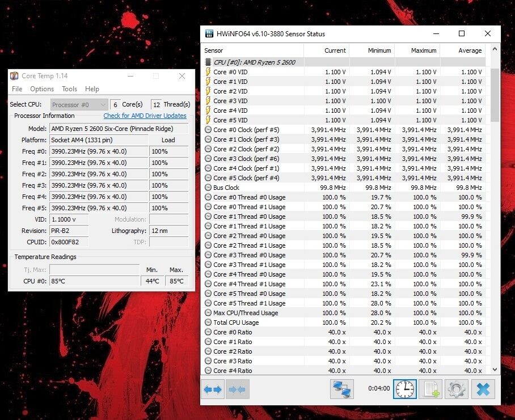Viewport: 515px width, 420px height.
Task: Click the lightning icon beside Core #0 VID
Action: [208, 72]
